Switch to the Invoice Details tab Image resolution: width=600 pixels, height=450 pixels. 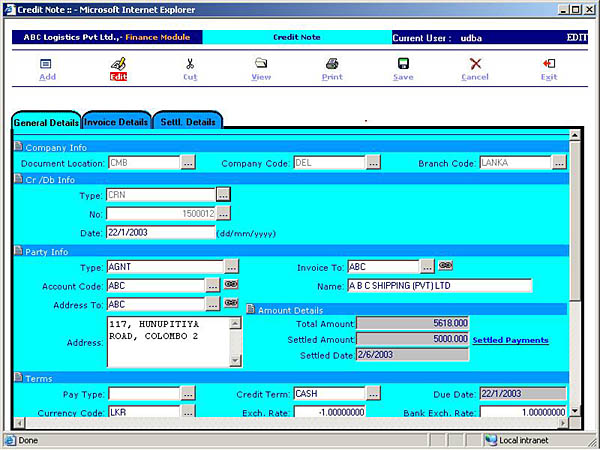[x=116, y=122]
